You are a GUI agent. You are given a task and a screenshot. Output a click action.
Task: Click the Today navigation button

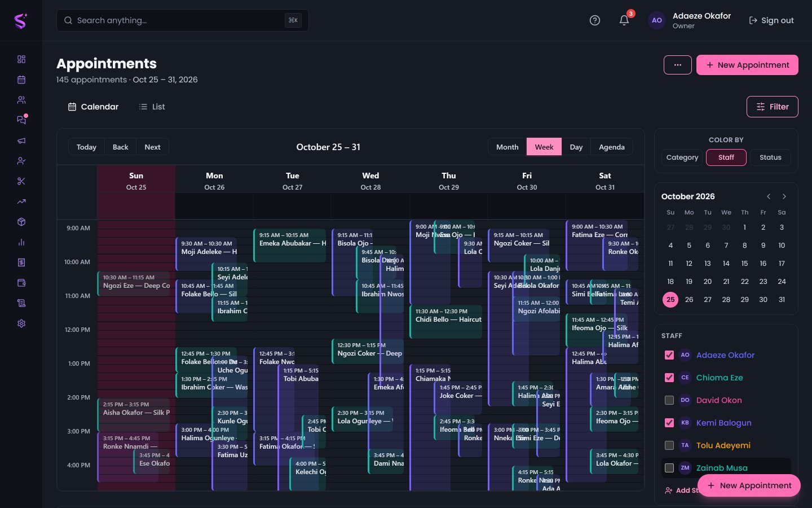point(86,147)
